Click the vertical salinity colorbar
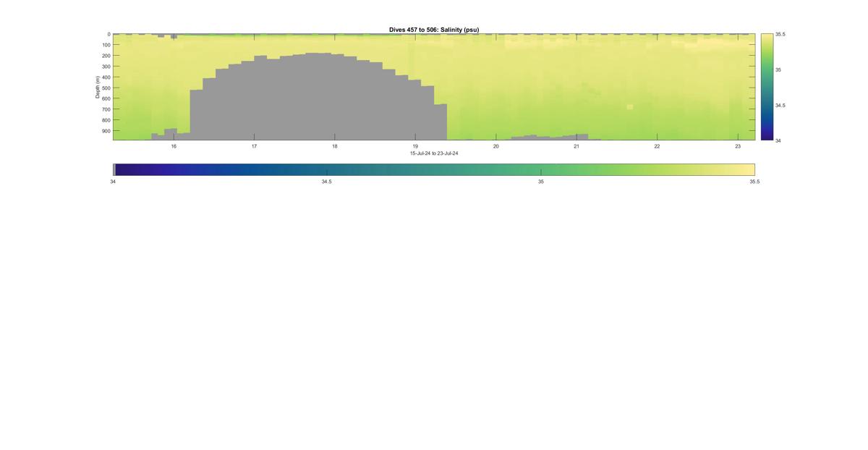This screenshot has width=868, height=450. 767,87
